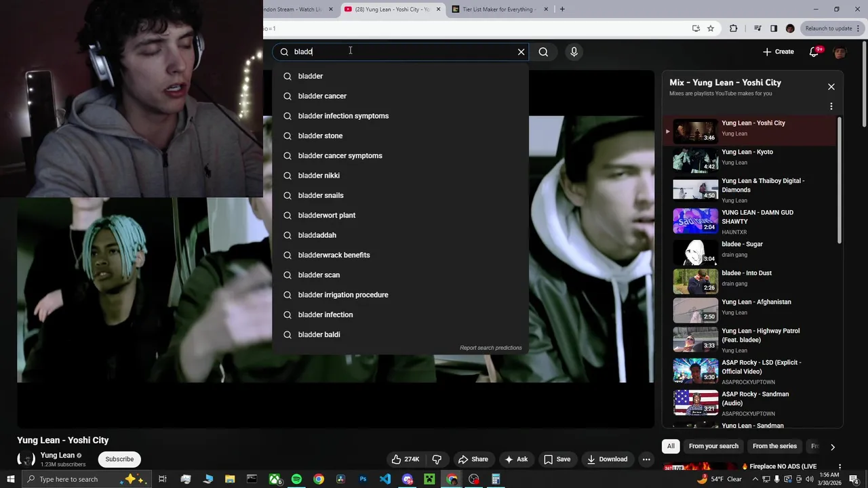Choose the 'bladder snails' suggestion
Image resolution: width=868 pixels, height=488 pixels.
tap(400, 195)
